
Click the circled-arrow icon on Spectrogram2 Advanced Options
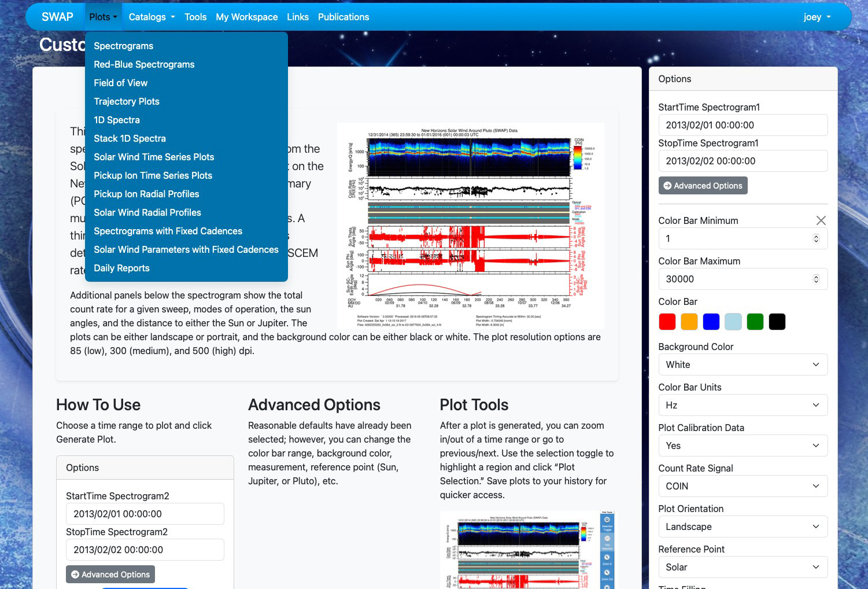(x=75, y=574)
